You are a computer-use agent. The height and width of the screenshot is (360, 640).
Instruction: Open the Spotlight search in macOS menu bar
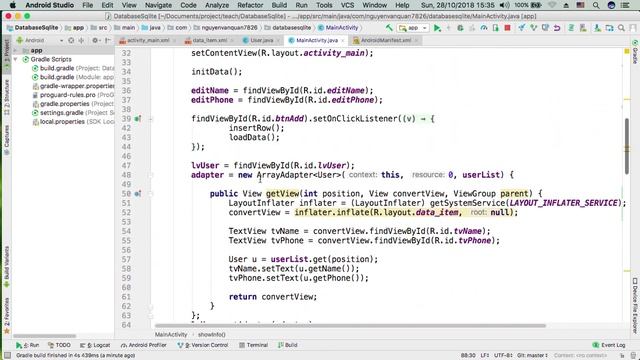[596, 5]
